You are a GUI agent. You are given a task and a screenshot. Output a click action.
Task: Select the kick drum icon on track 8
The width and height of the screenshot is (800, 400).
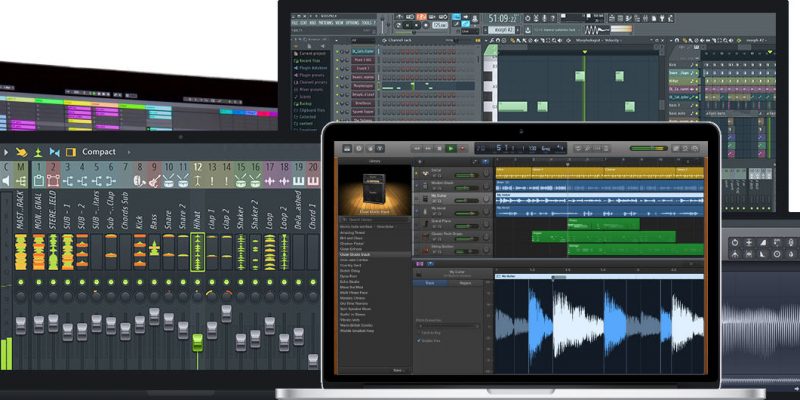click(x=140, y=181)
